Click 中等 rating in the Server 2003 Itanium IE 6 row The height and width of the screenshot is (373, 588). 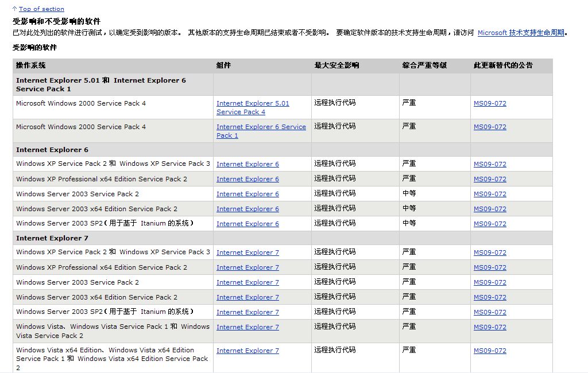point(409,223)
